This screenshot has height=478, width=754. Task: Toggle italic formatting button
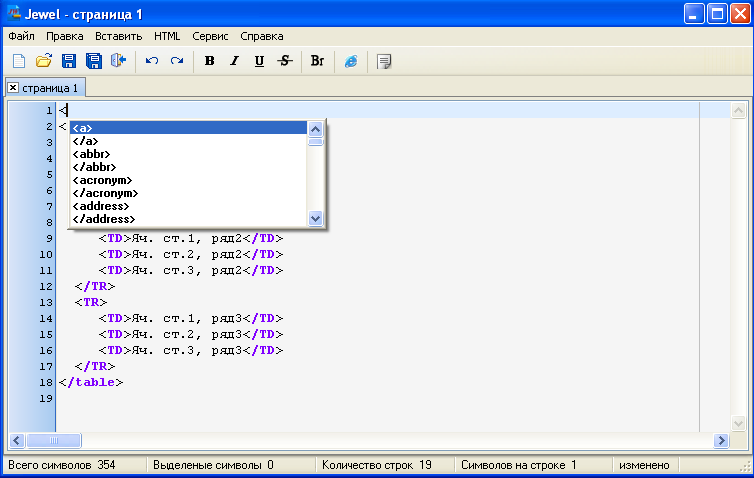[x=235, y=61]
